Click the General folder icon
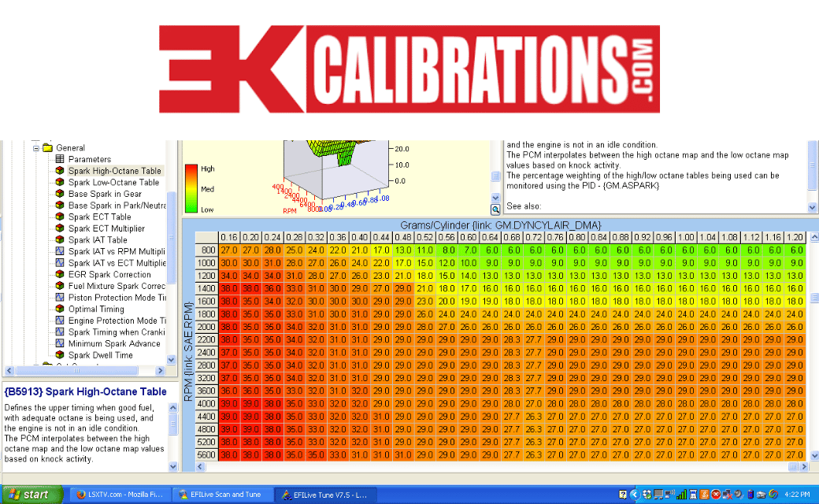The height and width of the screenshot is (504, 819). pyautogui.click(x=47, y=147)
